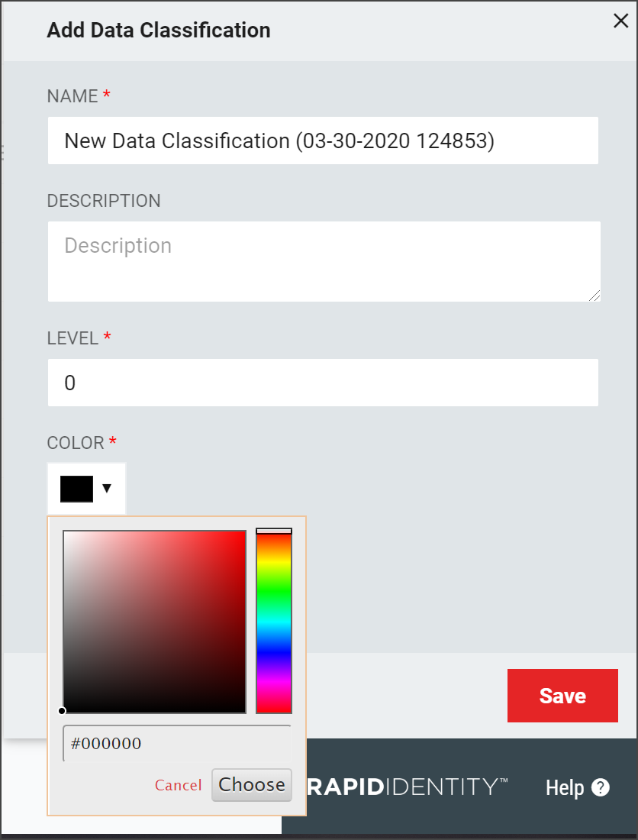Close the Add Data Classification dialog

click(621, 21)
